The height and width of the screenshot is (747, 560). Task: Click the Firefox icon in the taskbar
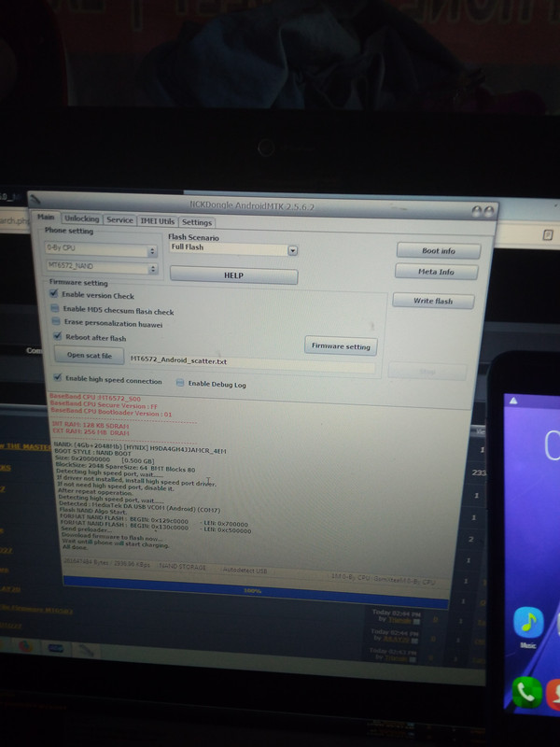point(26,645)
